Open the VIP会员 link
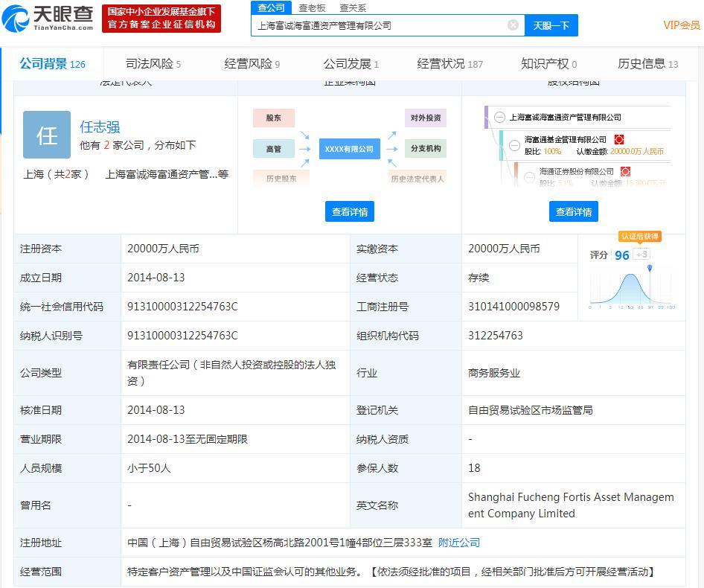 [x=682, y=25]
